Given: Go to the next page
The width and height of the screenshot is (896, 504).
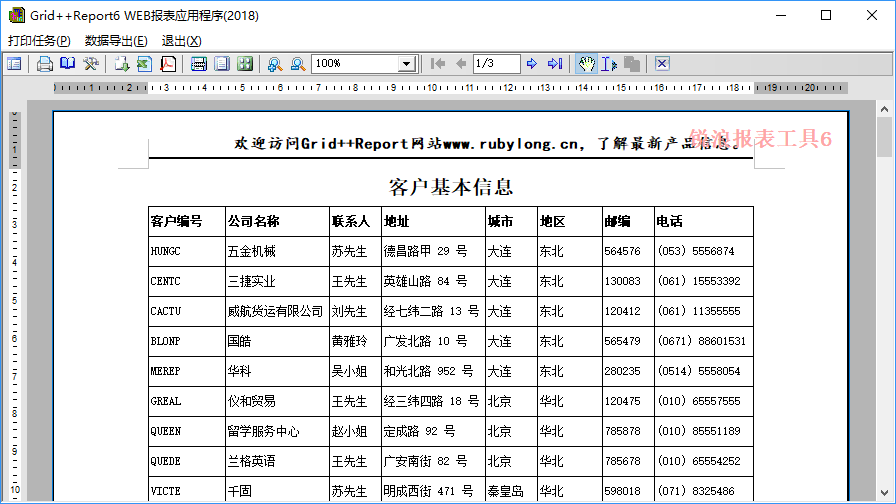Looking at the screenshot, I should [x=532, y=64].
